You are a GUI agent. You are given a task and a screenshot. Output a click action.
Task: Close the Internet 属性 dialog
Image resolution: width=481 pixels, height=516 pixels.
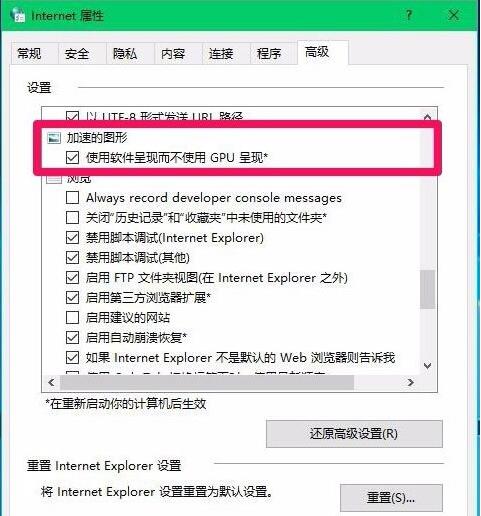[454, 15]
